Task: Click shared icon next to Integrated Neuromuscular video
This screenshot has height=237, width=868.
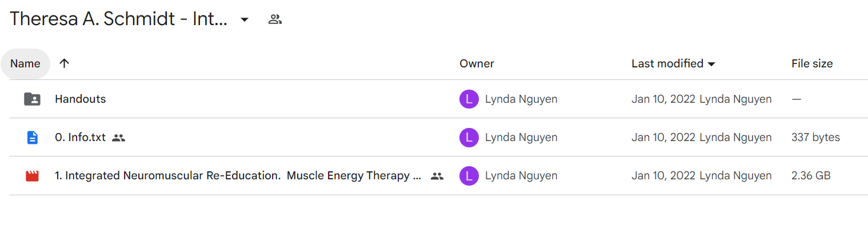Action: click(x=437, y=176)
